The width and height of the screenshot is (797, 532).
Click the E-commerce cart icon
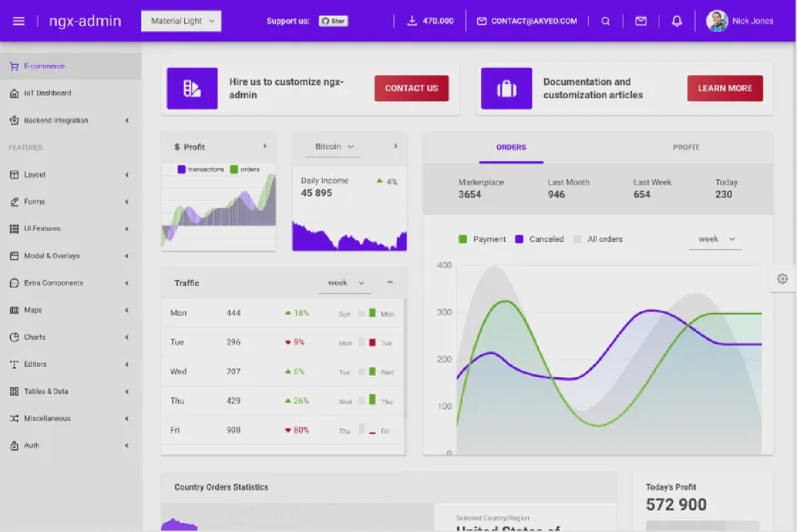14,66
